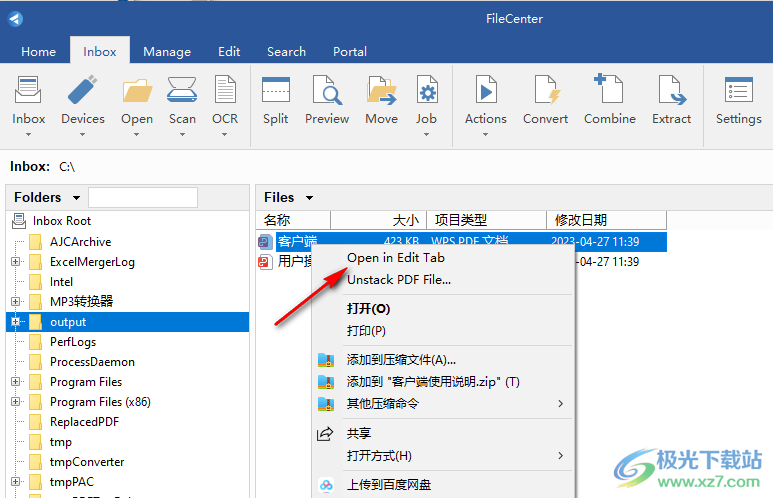Select the Convert tool icon

click(x=546, y=90)
